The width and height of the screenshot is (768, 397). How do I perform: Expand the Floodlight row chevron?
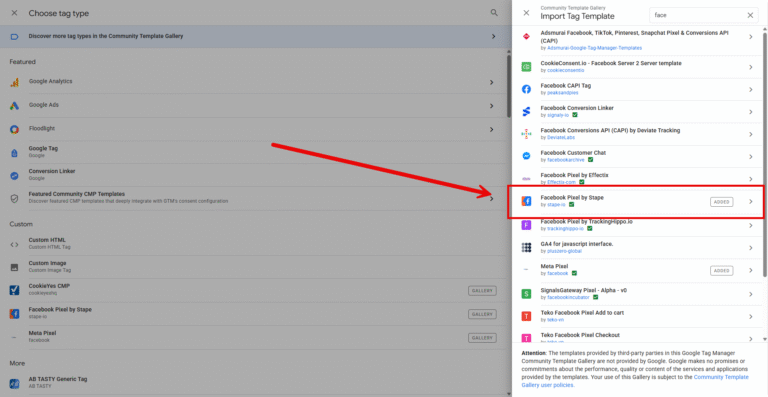[491, 129]
